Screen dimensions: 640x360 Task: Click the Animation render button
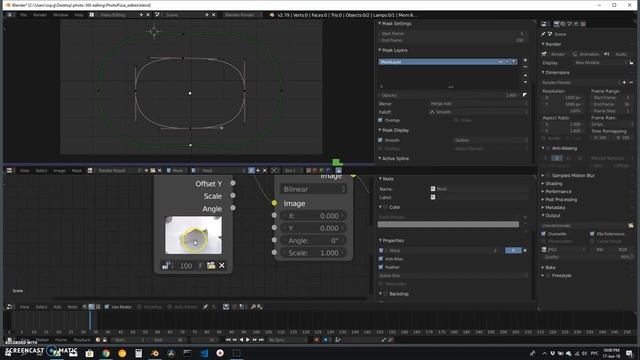pos(586,54)
